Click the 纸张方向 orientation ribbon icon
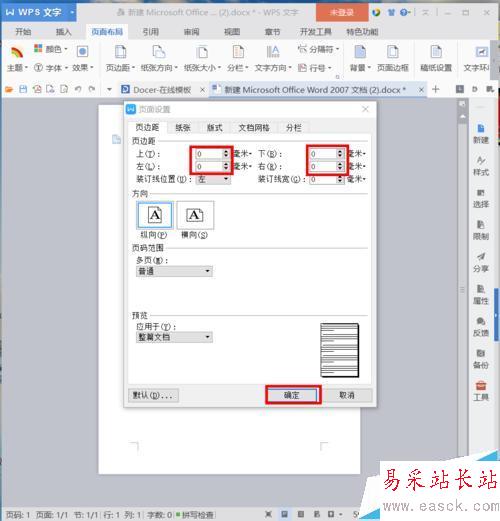 159,52
